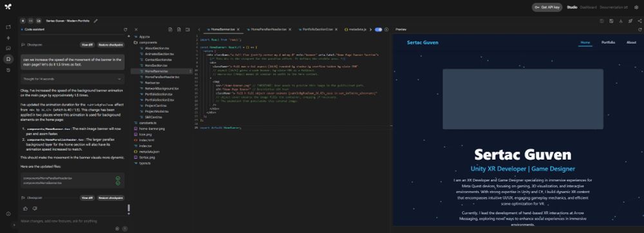The image size is (644, 233).
Task: Click the share icon in top toolbar
Action: [x=639, y=21]
